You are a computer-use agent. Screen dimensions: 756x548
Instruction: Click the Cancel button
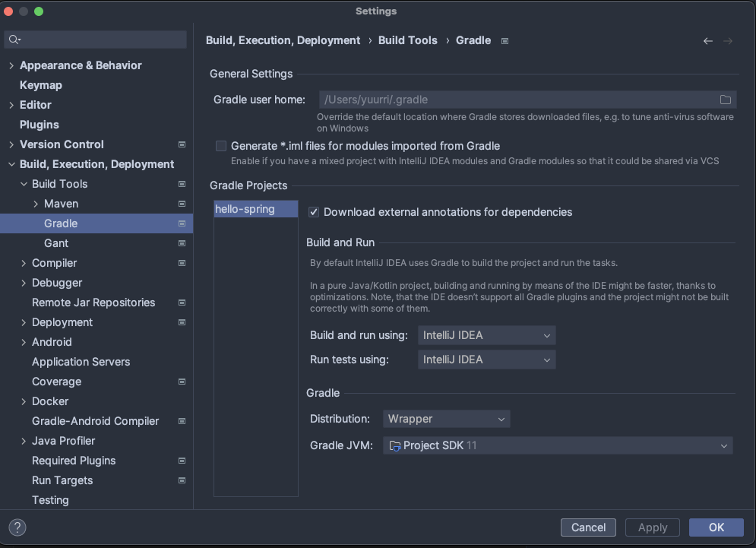click(588, 527)
